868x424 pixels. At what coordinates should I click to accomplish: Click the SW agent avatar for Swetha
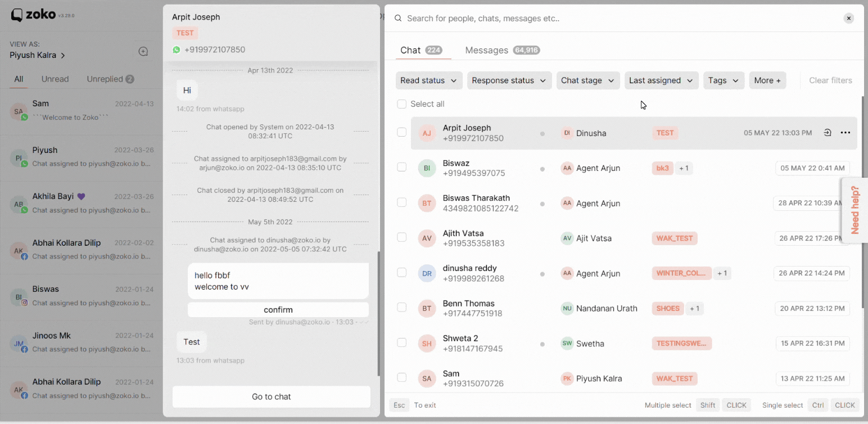coord(567,344)
